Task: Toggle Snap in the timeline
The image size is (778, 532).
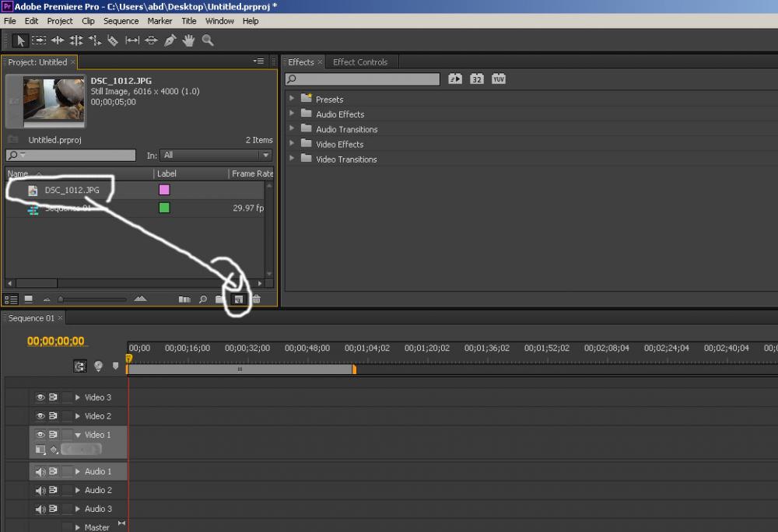Action: 80,366
